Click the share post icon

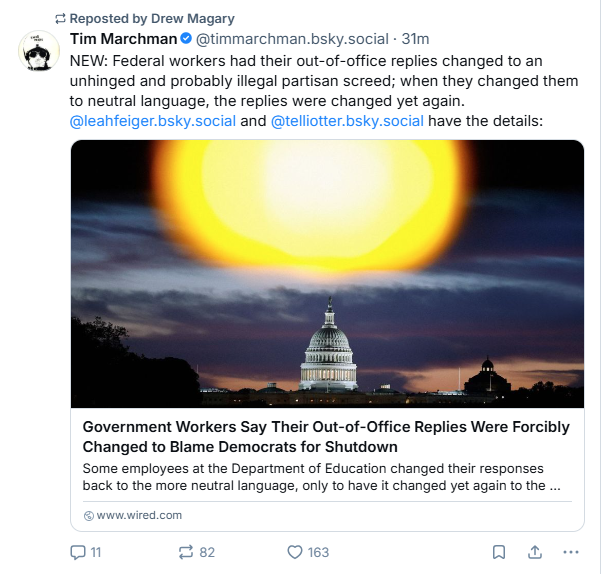coord(534,552)
